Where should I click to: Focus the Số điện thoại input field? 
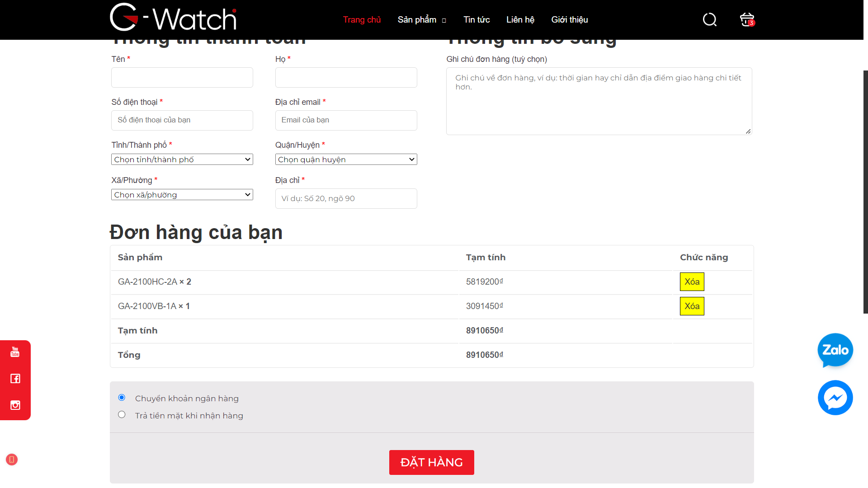[x=182, y=120]
